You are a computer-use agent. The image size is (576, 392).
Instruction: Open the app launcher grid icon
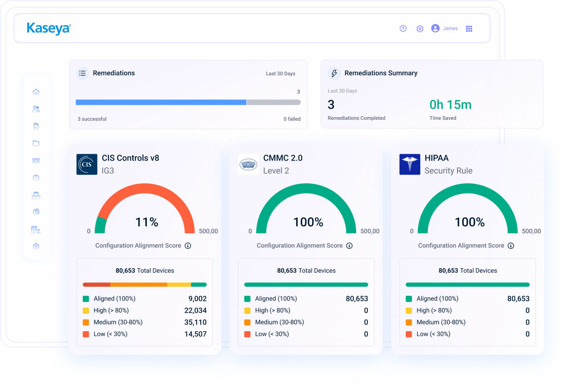469,29
